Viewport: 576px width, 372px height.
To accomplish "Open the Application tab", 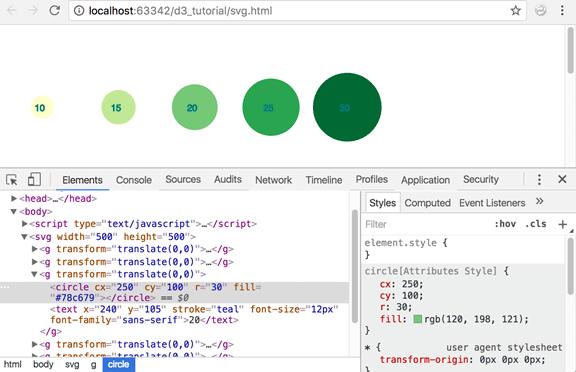I will tap(425, 180).
